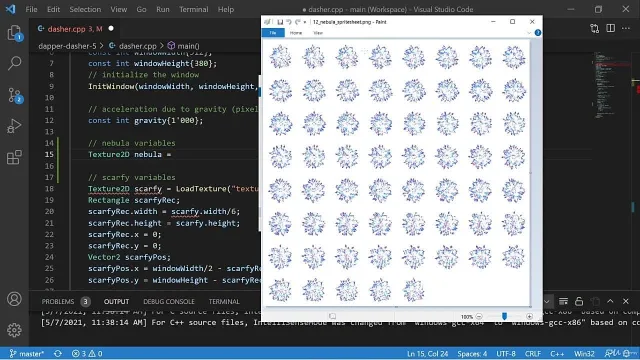Click the Split Editor Right icon
The height and width of the screenshot is (360, 640).
pyautogui.click(x=611, y=28)
